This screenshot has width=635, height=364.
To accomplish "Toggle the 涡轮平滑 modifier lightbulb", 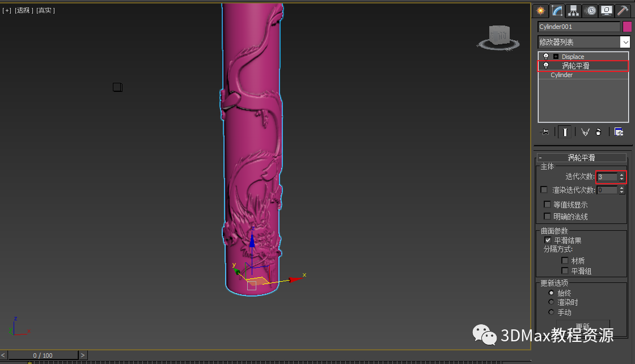I will click(546, 66).
